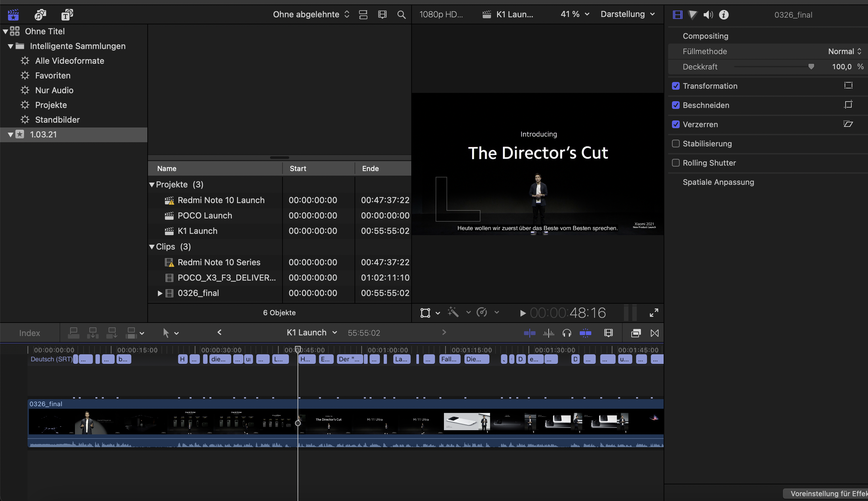Click the magic wand enhancements icon
868x501 pixels.
point(453,312)
